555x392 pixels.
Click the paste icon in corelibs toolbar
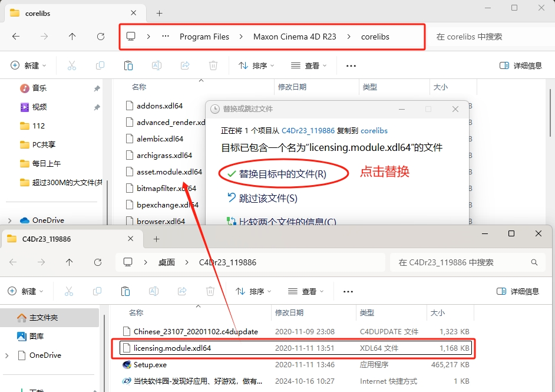tap(128, 65)
